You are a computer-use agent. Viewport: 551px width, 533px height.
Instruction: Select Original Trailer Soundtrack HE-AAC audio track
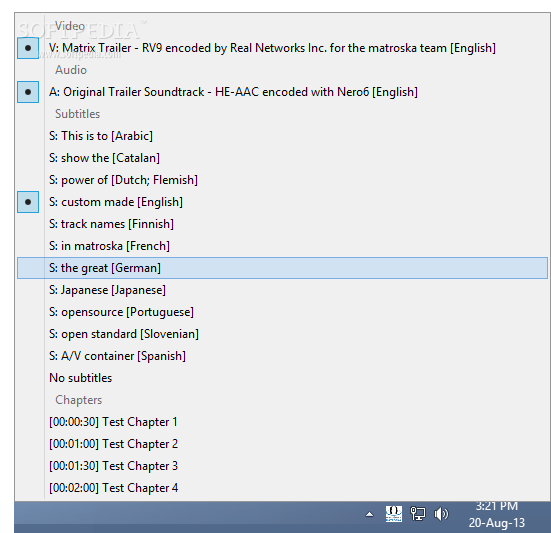[x=282, y=92]
